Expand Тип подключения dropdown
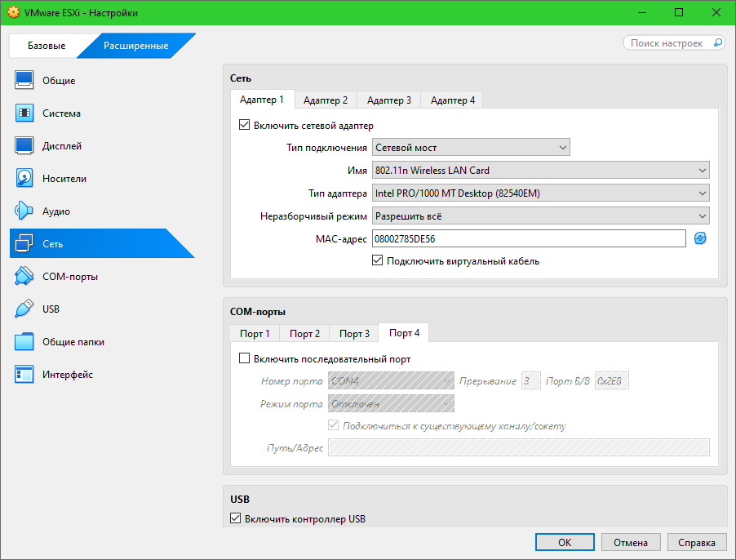Image resolution: width=736 pixels, height=560 pixels. 470,148
